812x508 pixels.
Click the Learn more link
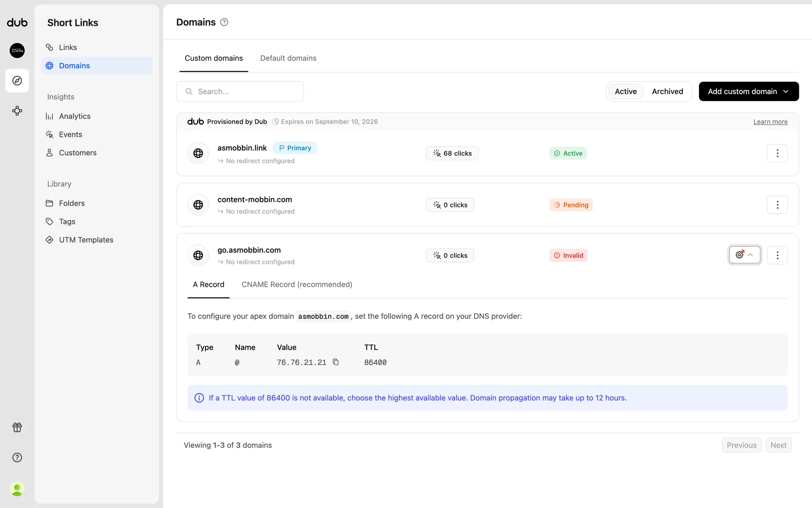click(770, 122)
